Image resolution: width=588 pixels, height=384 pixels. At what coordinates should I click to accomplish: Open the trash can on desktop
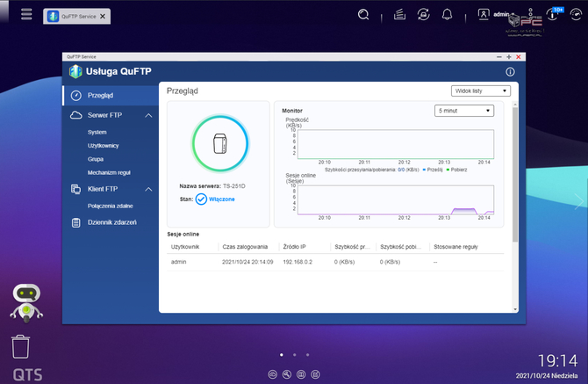tap(20, 346)
